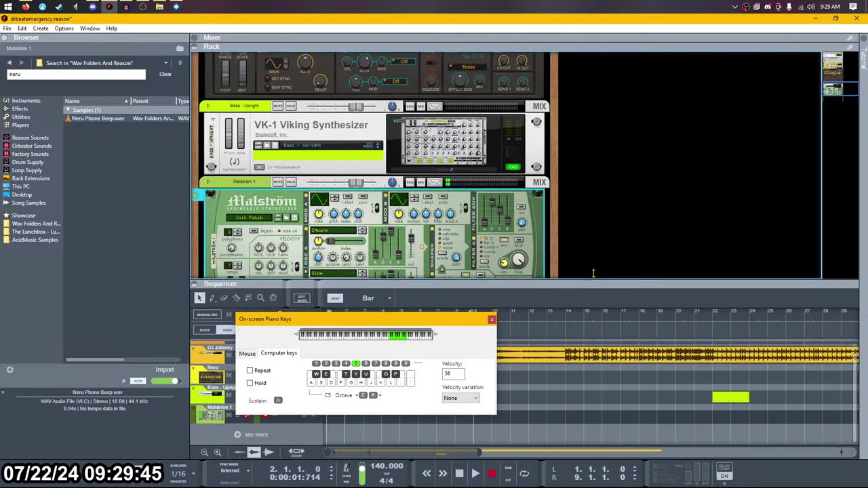Screen dimensions: 868x488
Task: Enable the Hold checkbox
Action: tap(250, 383)
